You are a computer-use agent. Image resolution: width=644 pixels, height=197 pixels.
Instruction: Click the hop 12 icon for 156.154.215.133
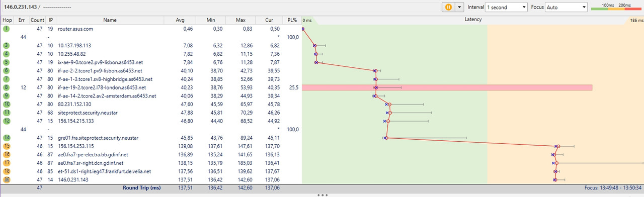(x=7, y=121)
